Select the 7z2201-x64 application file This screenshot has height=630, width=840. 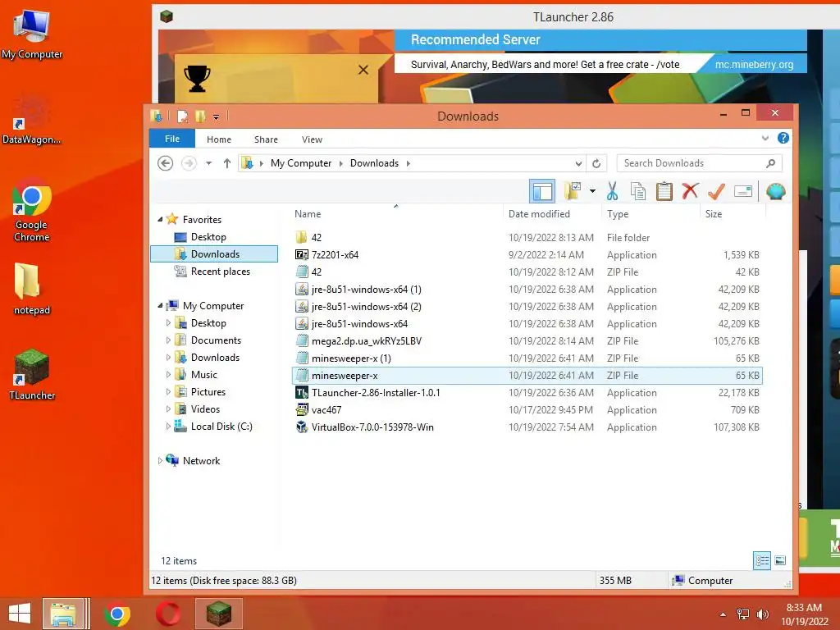coord(527,255)
